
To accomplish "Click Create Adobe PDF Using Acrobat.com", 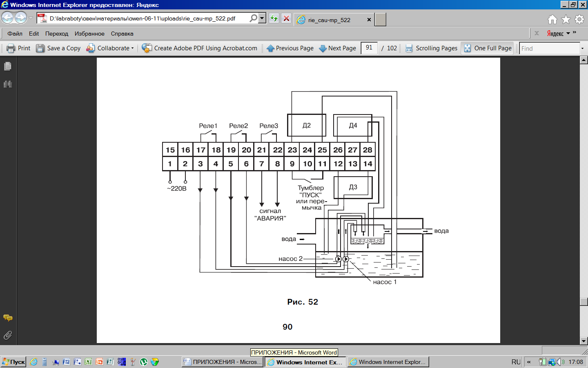I will pos(200,48).
